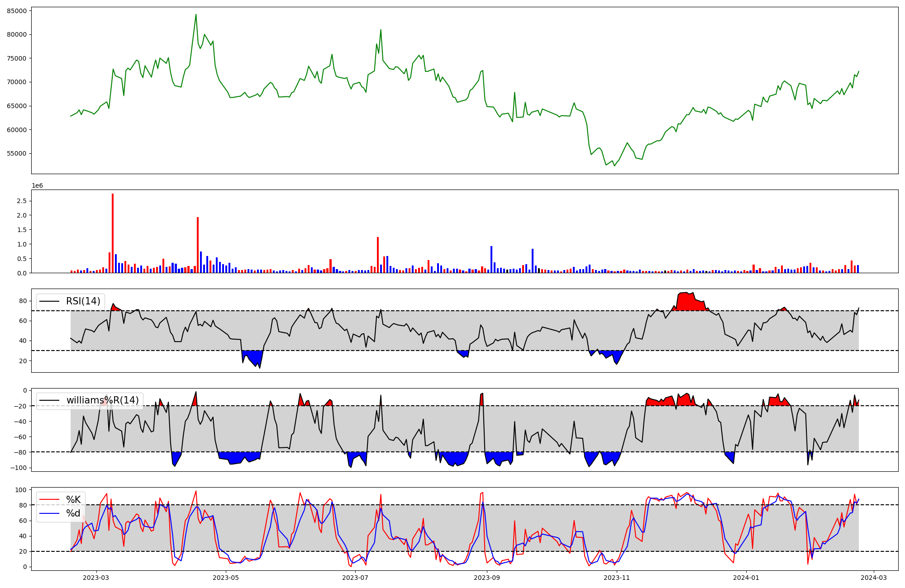Click the tallest red volume bar

tap(113, 233)
